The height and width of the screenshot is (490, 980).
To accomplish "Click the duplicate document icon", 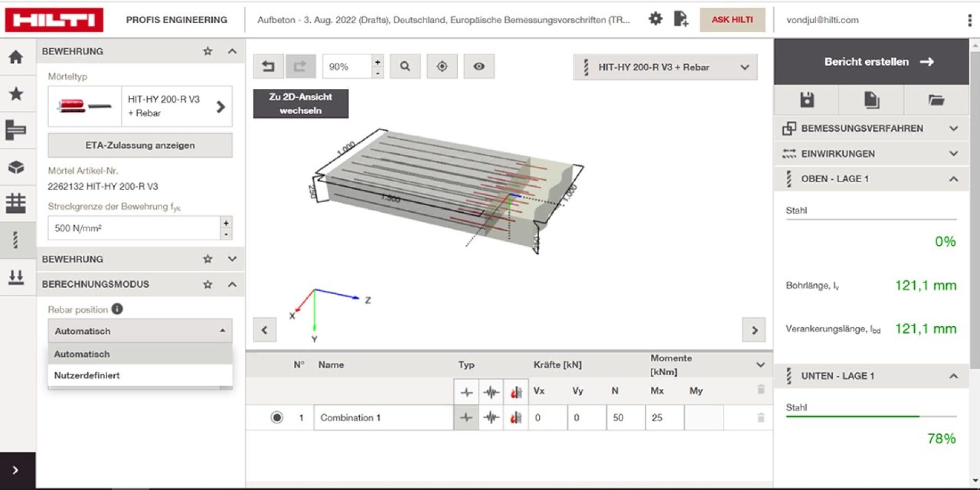I will [x=871, y=100].
